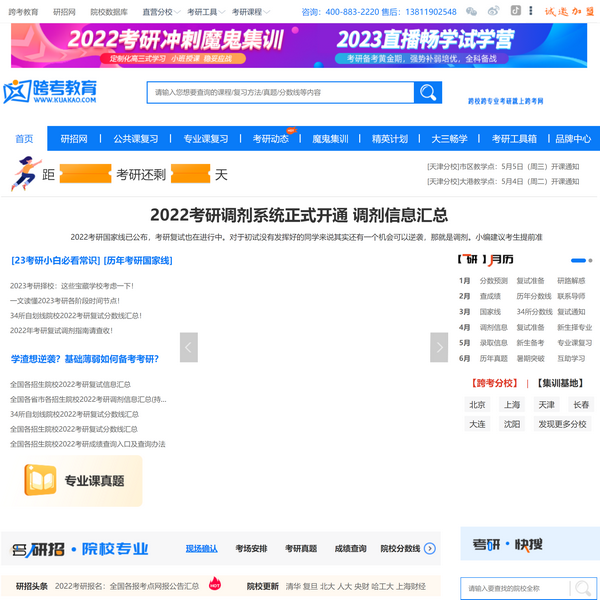Advance to the next carousel slide
Viewport: 600px width, 600px height.
(x=439, y=347)
